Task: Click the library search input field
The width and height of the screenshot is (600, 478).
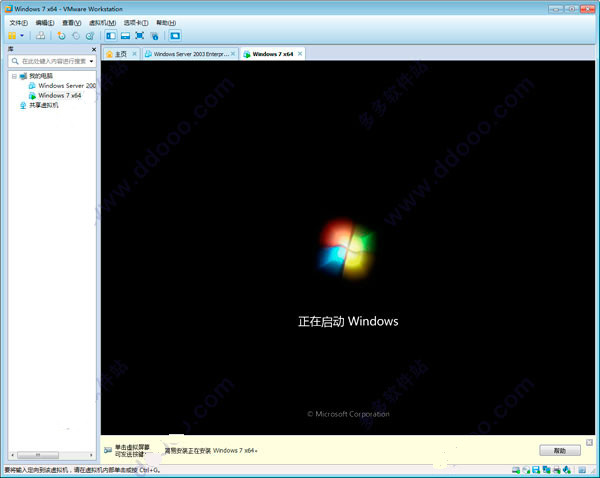Action: 54,61
